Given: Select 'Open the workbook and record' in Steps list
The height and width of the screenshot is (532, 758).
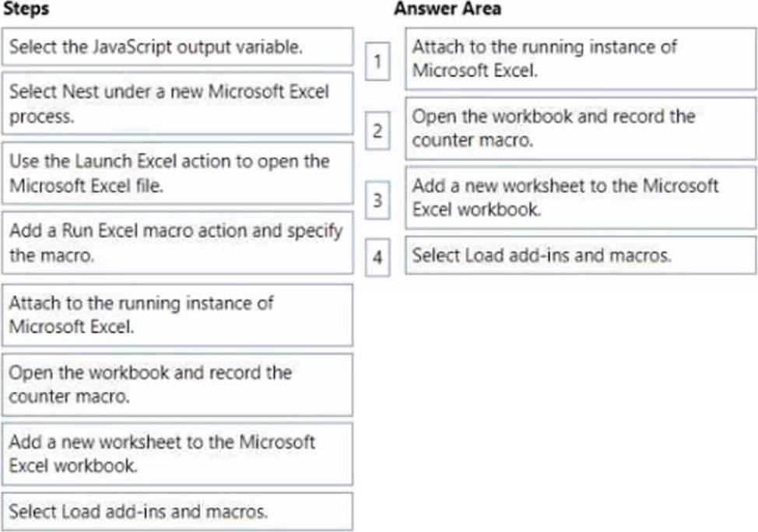Looking at the screenshot, I should tap(177, 383).
